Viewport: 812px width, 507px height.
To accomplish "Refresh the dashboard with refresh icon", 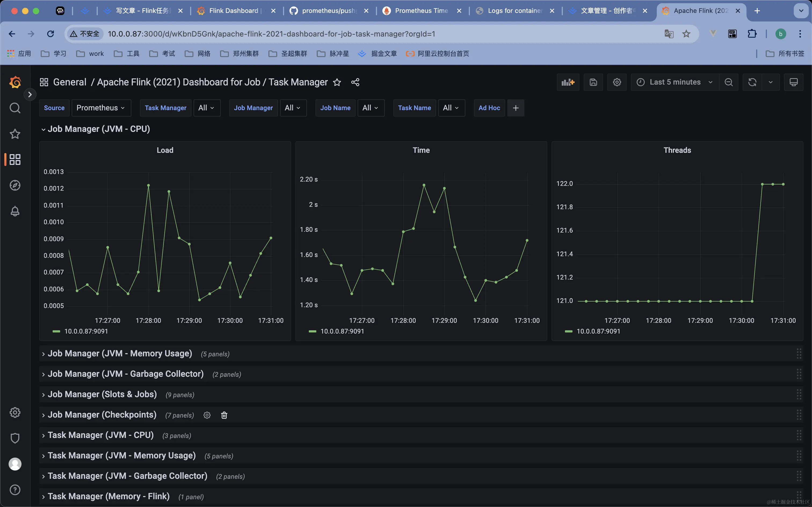I will click(x=752, y=82).
